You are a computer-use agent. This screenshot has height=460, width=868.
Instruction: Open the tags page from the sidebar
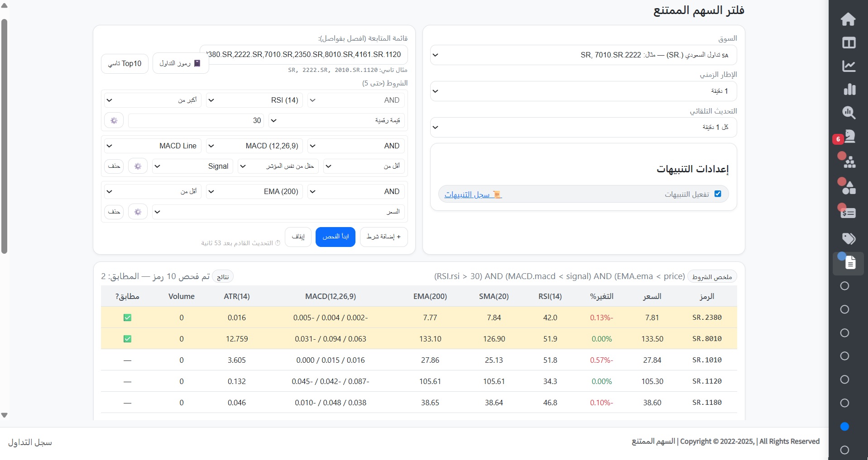coord(849,238)
